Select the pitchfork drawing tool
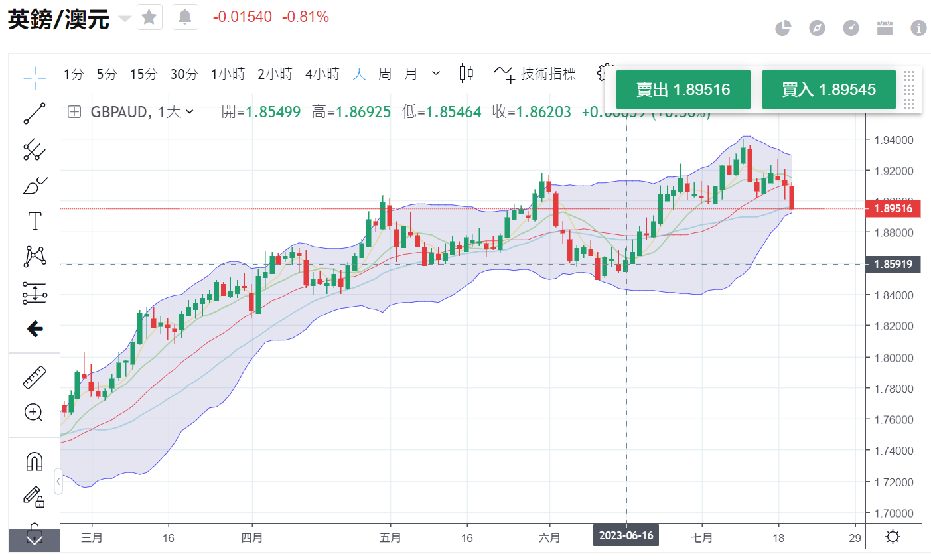This screenshot has height=560, width=931. coord(35,150)
